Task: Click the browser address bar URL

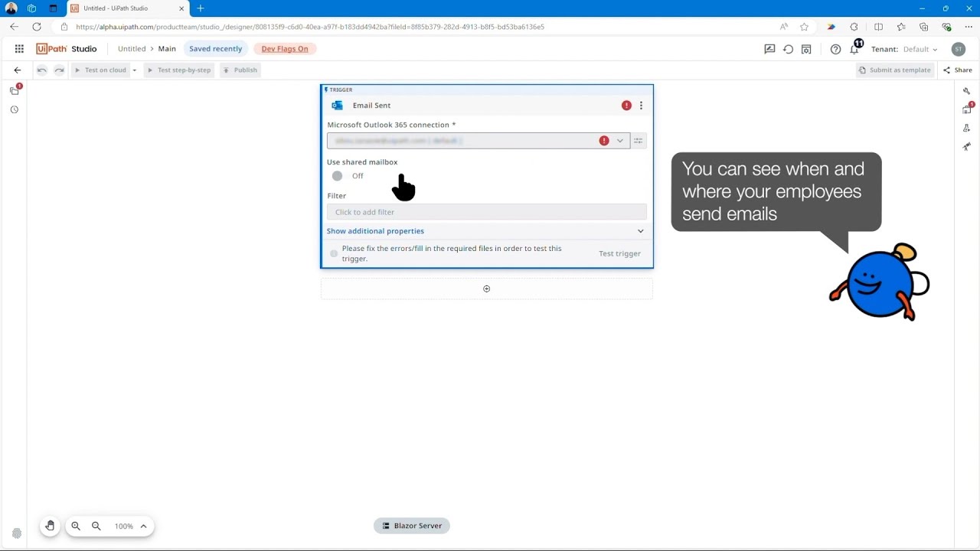Action: (310, 27)
